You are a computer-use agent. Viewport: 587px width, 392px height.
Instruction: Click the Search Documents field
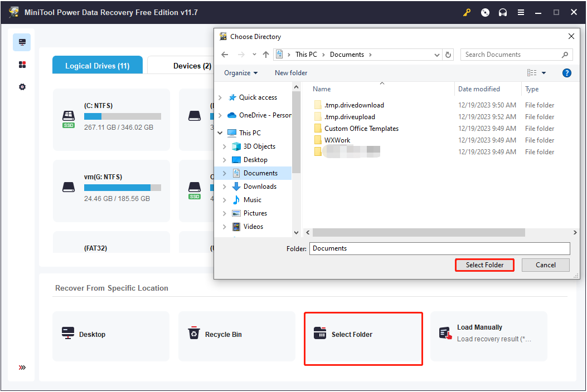click(x=516, y=55)
